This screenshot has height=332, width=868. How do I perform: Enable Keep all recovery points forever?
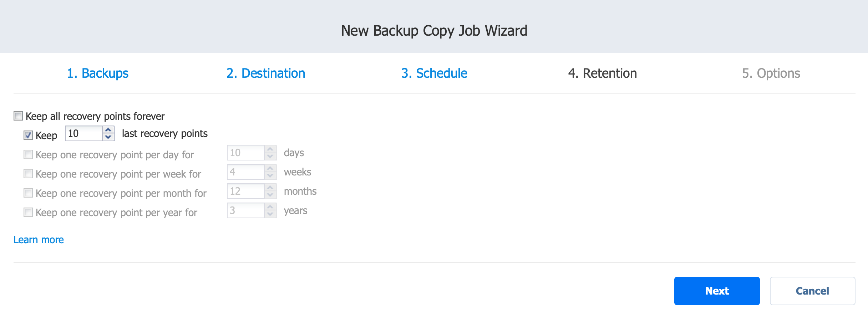(x=18, y=116)
